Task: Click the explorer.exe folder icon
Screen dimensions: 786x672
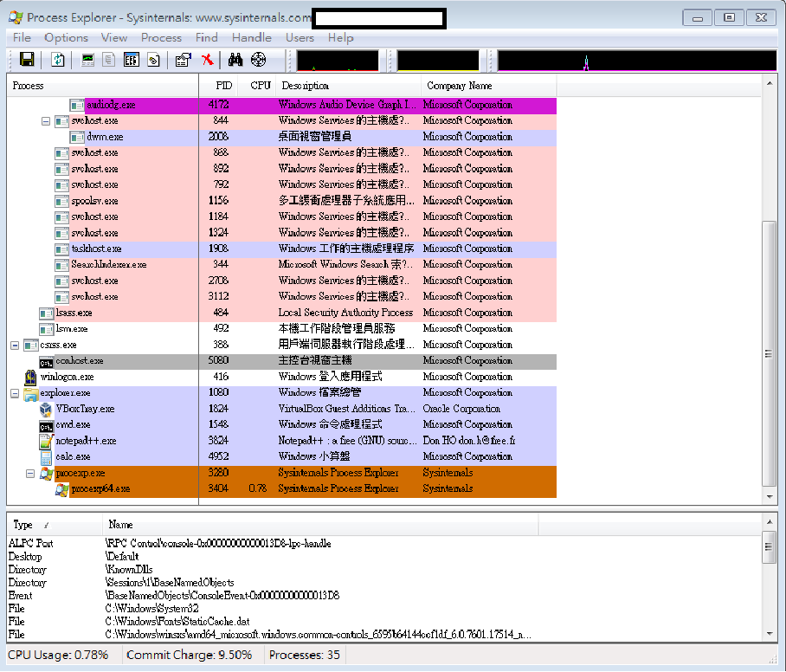Action: 30,394
